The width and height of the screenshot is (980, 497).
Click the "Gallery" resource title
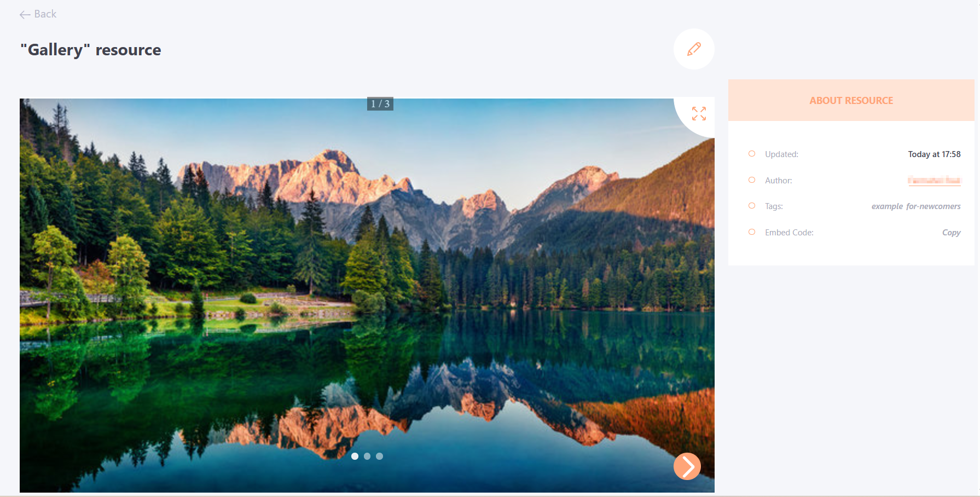[x=91, y=50]
